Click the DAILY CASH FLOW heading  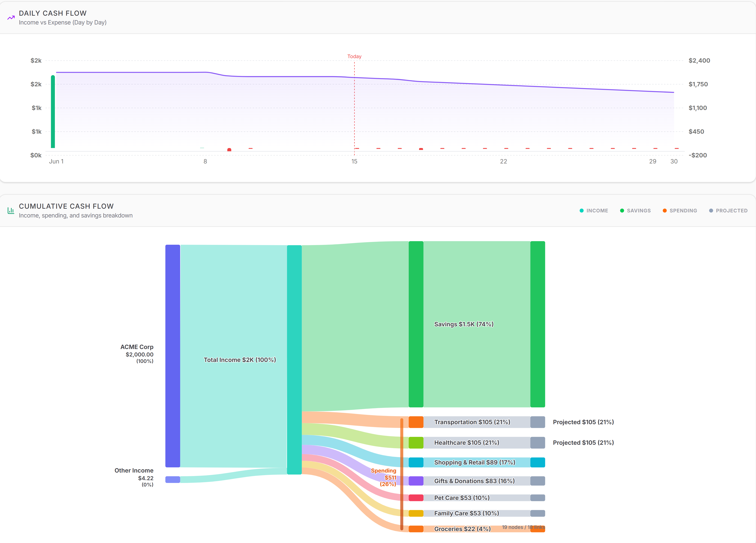click(x=53, y=13)
